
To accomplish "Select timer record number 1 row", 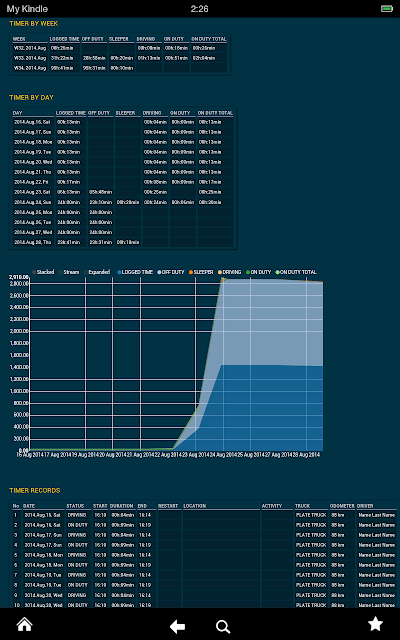I will point(204,515).
